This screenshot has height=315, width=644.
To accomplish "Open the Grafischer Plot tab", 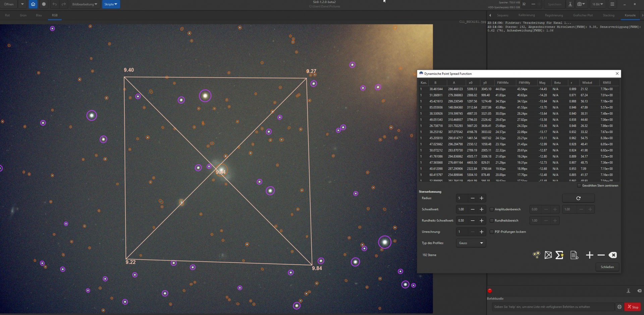I will (x=583, y=15).
